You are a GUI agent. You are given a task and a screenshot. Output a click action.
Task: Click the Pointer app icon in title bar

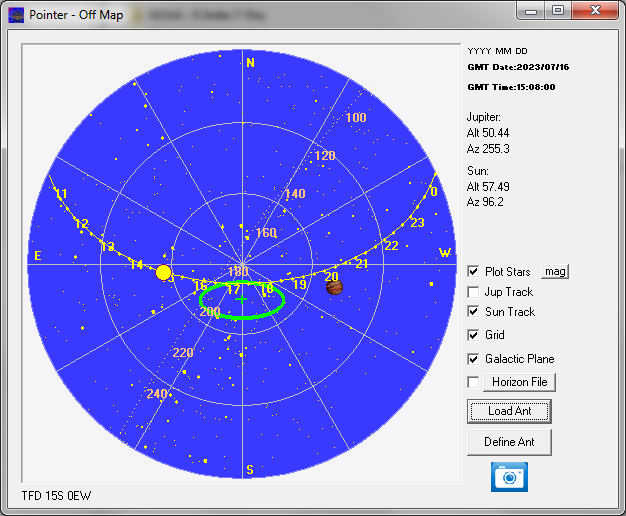tap(16, 15)
